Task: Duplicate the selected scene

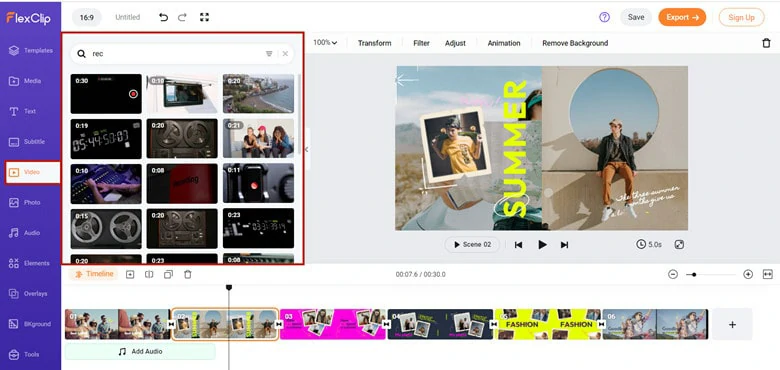Action: (168, 274)
